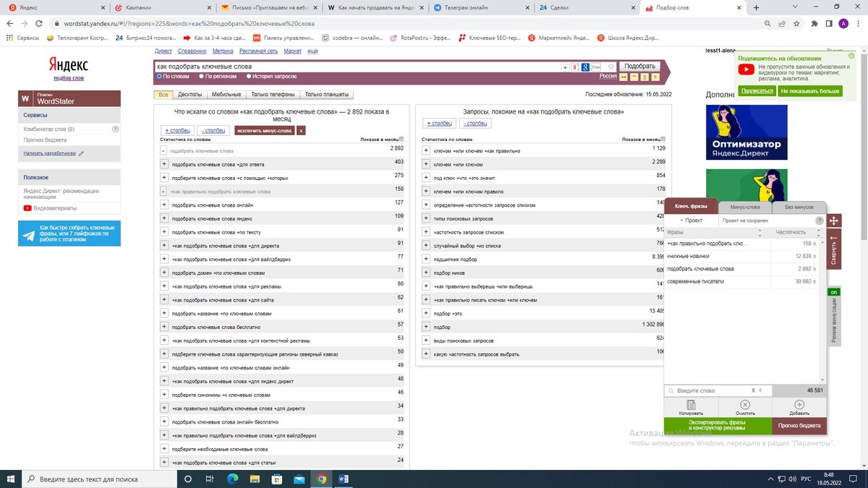Click the help icon next to Комбинатор слов
This screenshot has height=488, width=868.
pyautogui.click(x=115, y=129)
